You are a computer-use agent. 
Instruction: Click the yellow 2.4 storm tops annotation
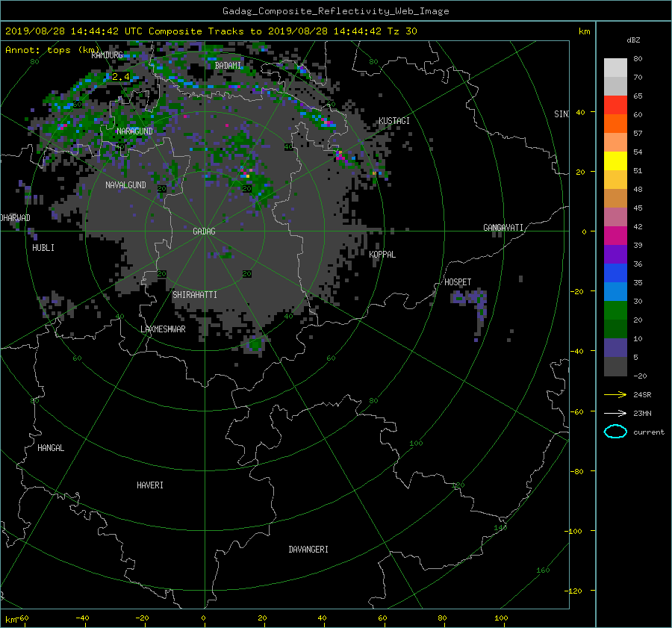(x=120, y=77)
